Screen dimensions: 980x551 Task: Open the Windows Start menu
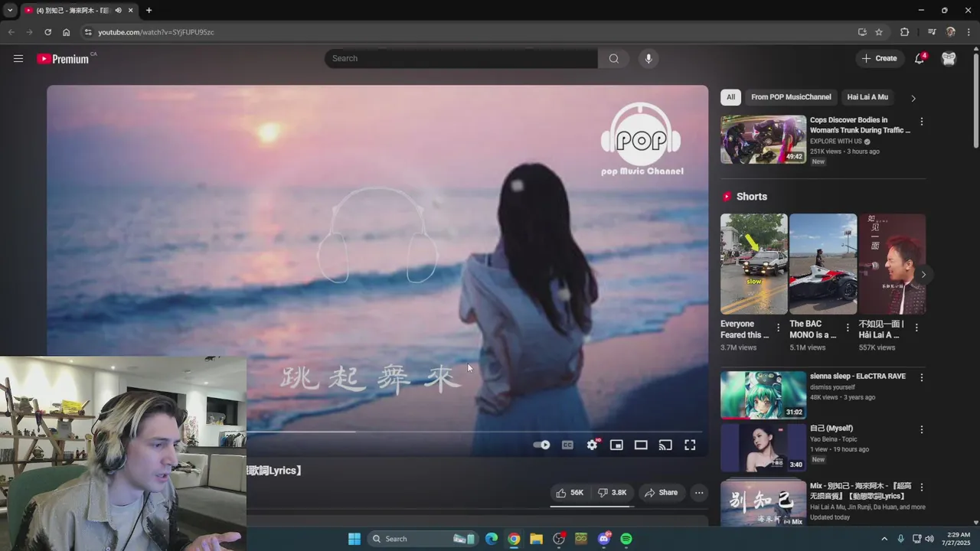coord(354,539)
